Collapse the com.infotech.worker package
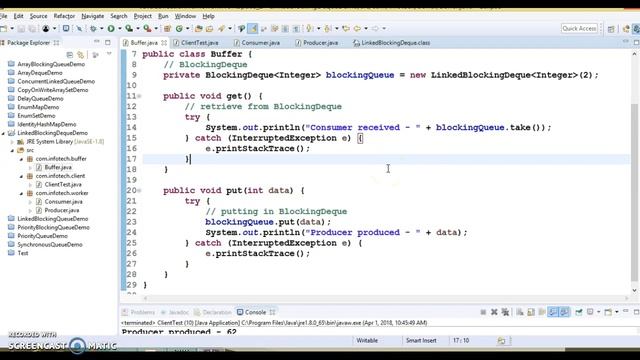 tap(21, 193)
